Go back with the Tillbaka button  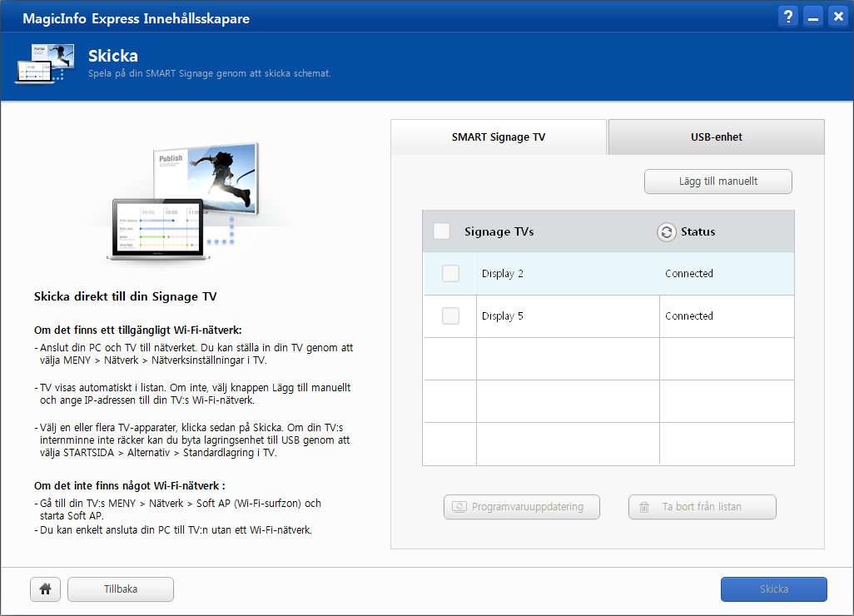pos(121,589)
